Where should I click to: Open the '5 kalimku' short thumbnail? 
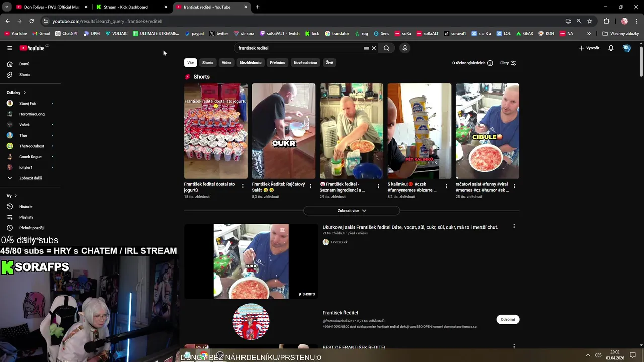pyautogui.click(x=419, y=131)
